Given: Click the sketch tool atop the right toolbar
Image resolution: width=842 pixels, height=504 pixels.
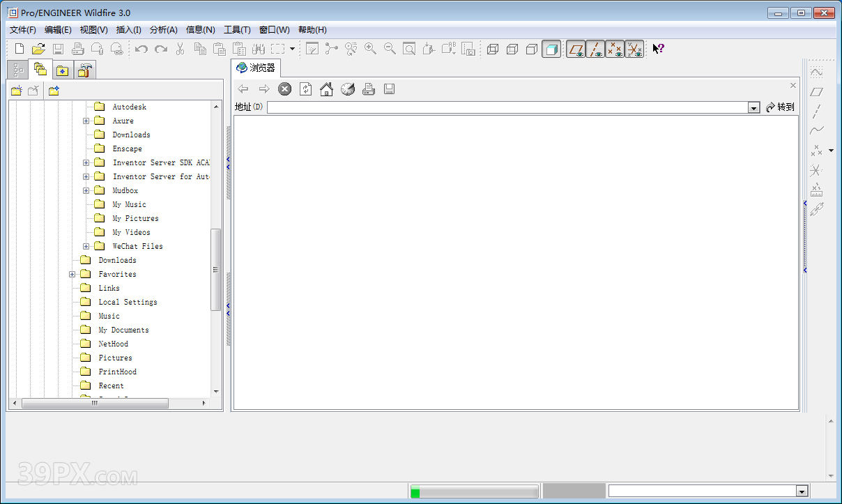Looking at the screenshot, I should (x=817, y=72).
